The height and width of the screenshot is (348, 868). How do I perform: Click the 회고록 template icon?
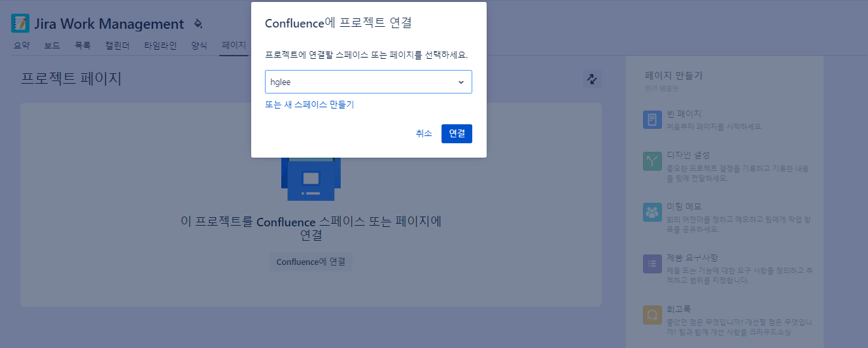[x=652, y=315]
